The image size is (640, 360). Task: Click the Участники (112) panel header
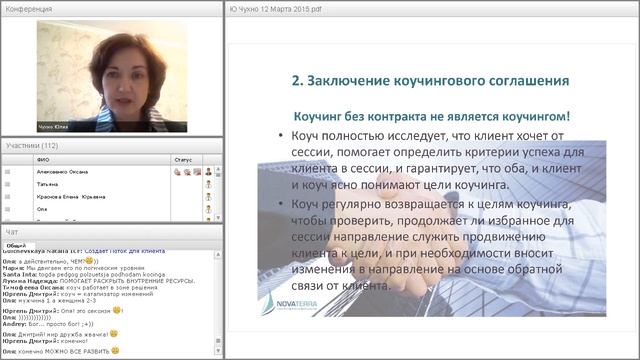click(x=112, y=145)
